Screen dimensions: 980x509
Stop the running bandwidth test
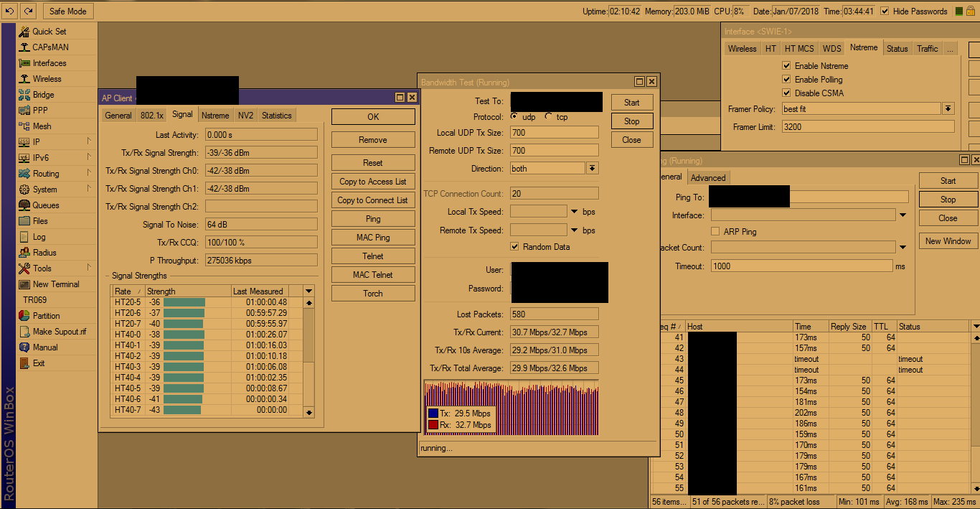click(x=631, y=121)
